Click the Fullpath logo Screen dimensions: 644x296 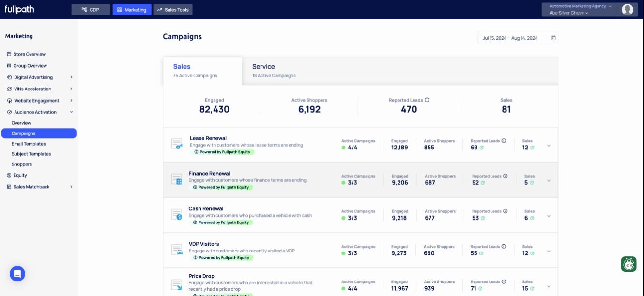coord(19,9)
